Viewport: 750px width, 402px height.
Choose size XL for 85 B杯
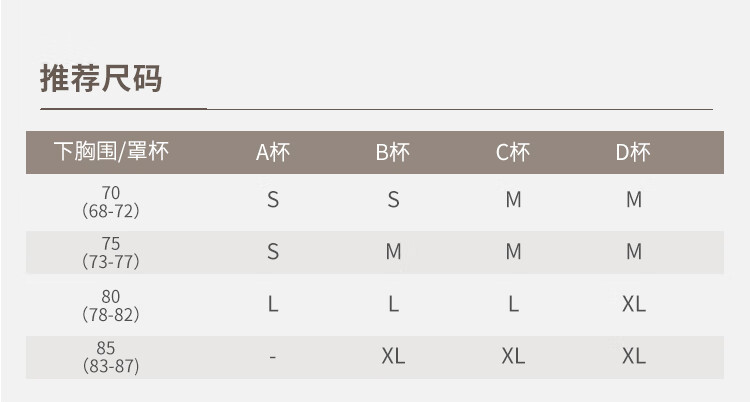(393, 356)
